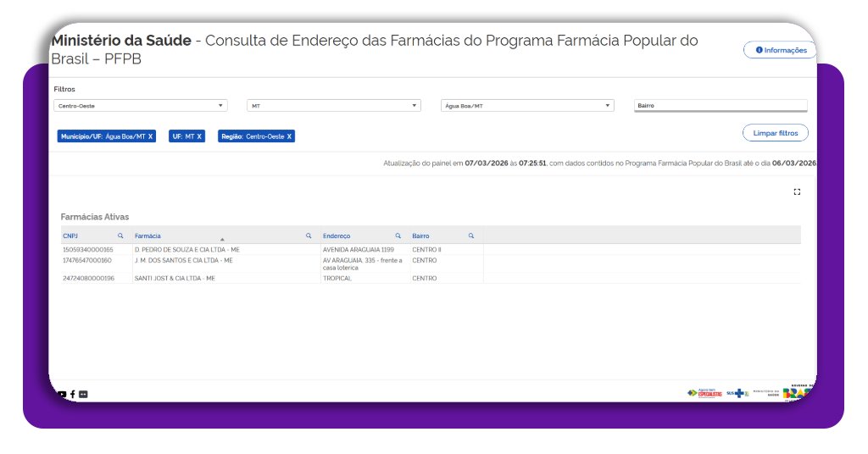The width and height of the screenshot is (868, 454).
Task: Remove the Região: Centro-Oeste filter chip
Action: 289,136
